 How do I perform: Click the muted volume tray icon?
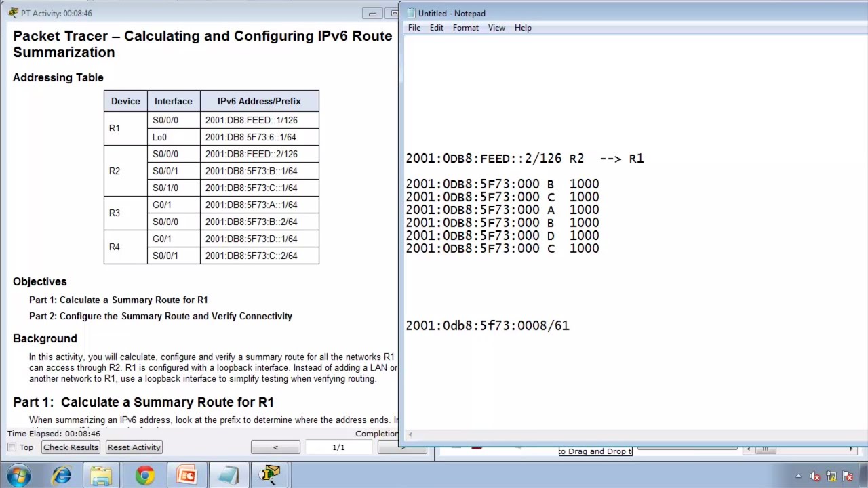pos(816,476)
